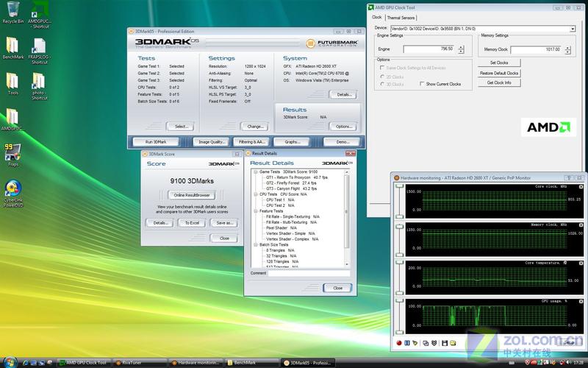Select the Tools folder on desktop
The image size is (588, 368).
click(13, 83)
